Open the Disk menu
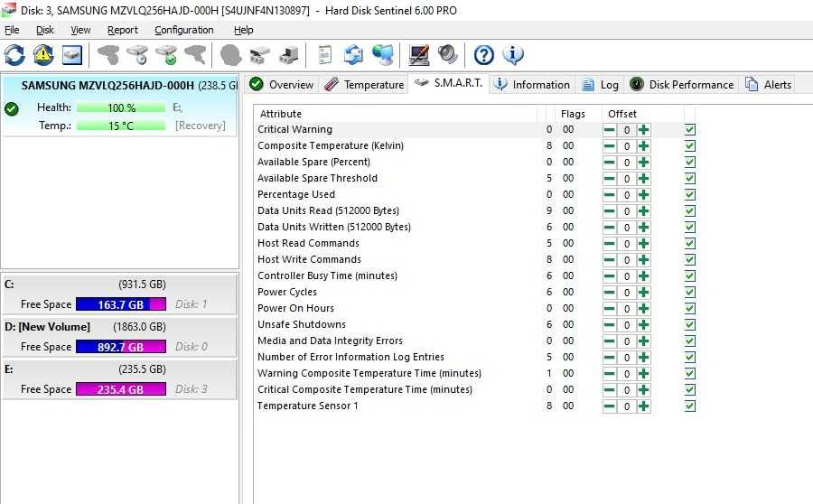Viewport: 813px width, 504px height. coord(45,30)
